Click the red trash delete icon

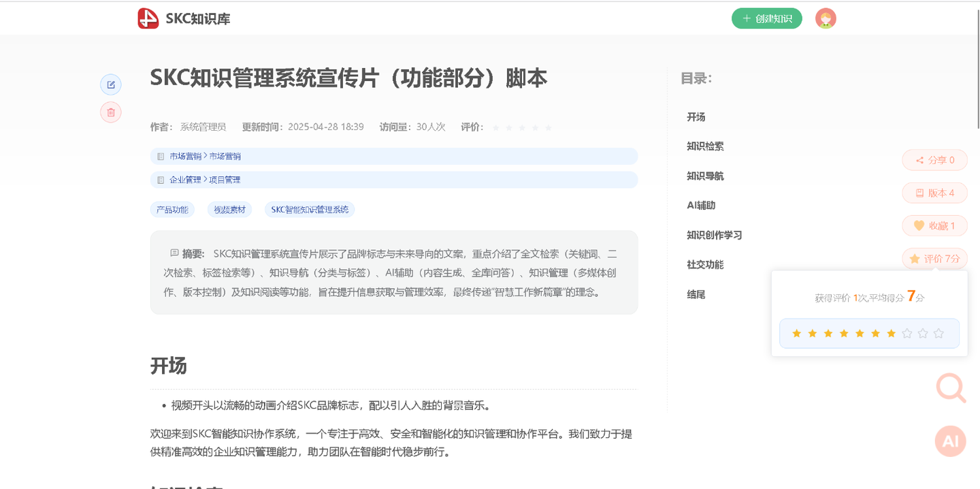pos(111,112)
